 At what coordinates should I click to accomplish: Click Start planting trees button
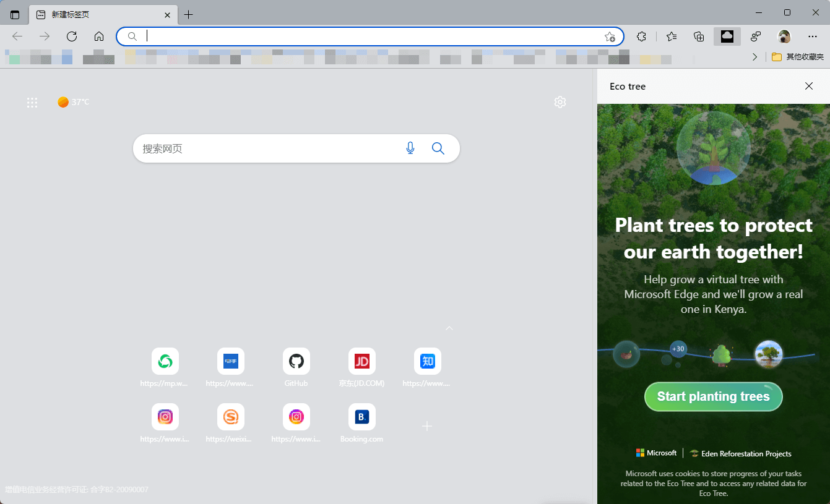[x=713, y=396]
